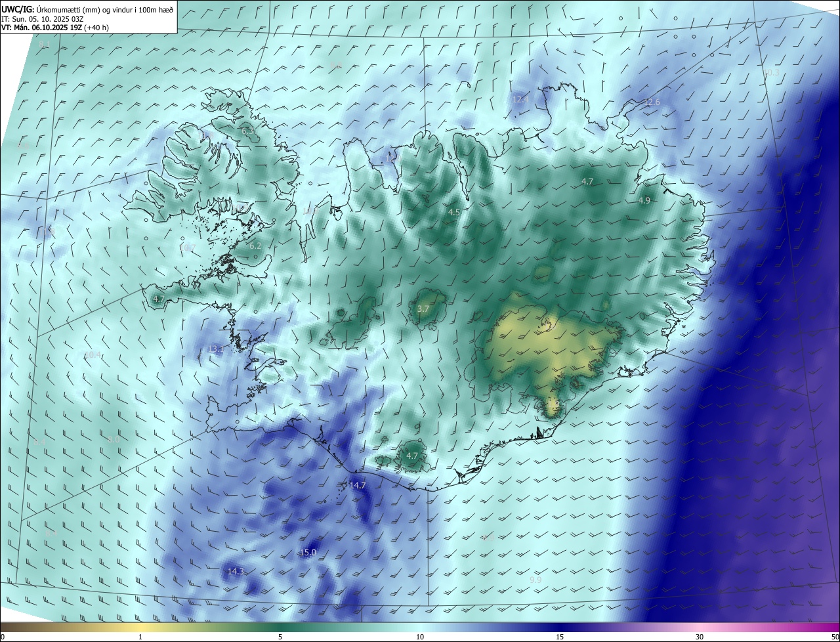
Task: Click the 'VT: Mán. 06.10.2025 19Z' line
Action: click(55, 28)
